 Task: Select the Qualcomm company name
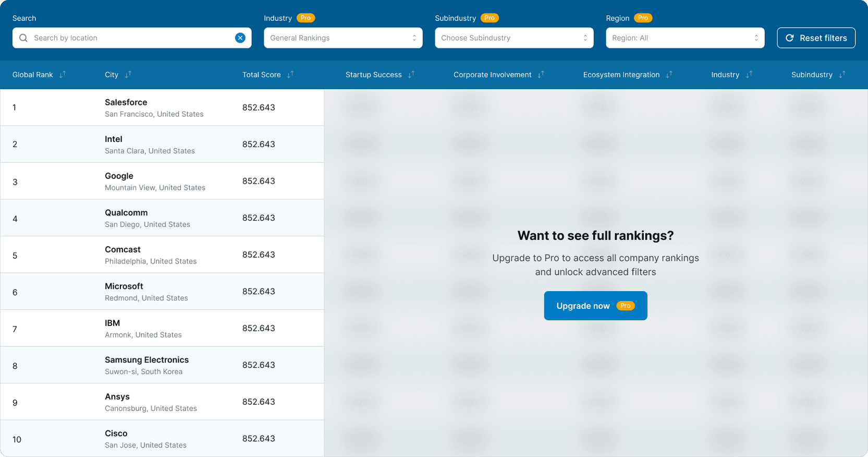[126, 212]
